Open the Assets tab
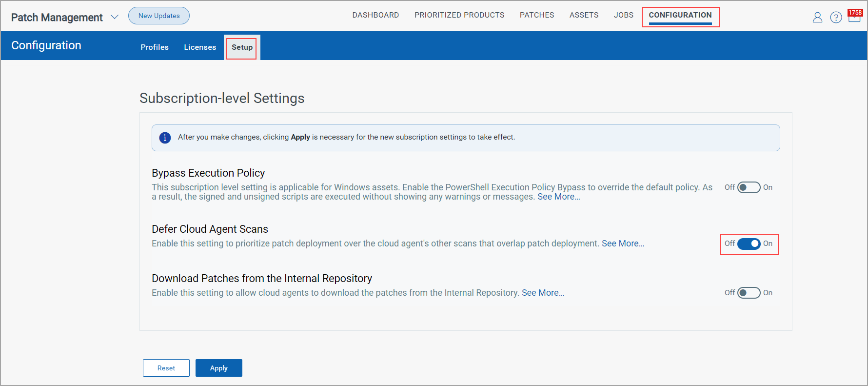This screenshot has height=386, width=868. 584,15
